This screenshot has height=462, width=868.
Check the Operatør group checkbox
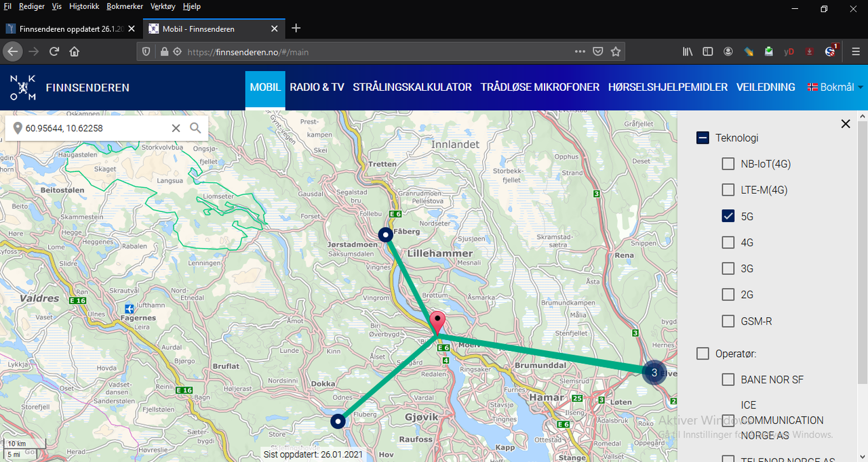point(703,354)
